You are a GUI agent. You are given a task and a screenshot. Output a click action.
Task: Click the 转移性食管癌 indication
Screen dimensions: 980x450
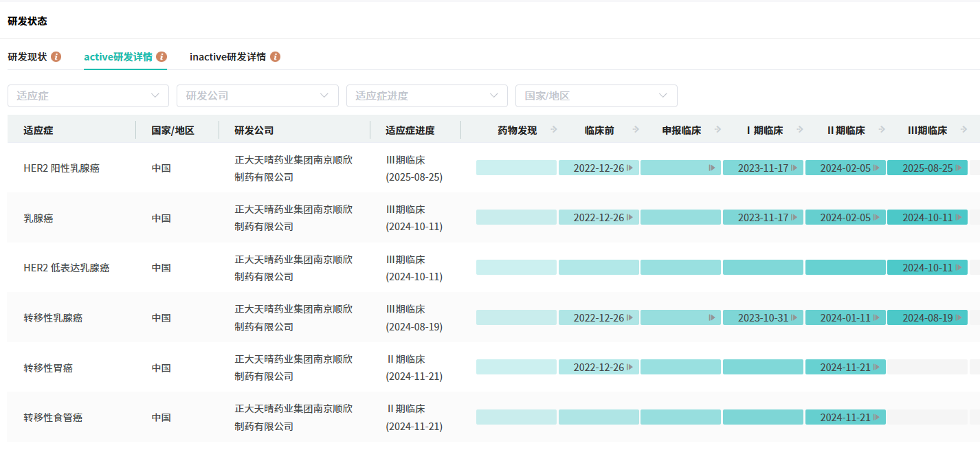[x=53, y=417]
